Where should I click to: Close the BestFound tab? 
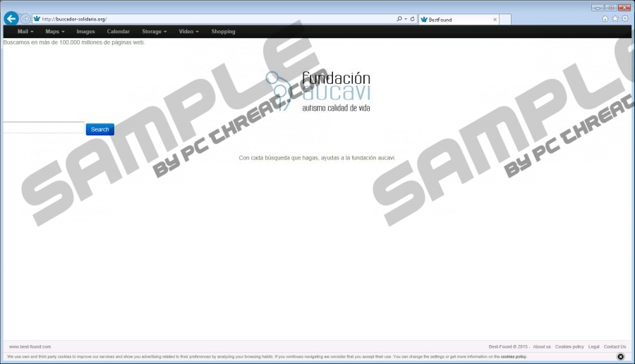tap(495, 20)
